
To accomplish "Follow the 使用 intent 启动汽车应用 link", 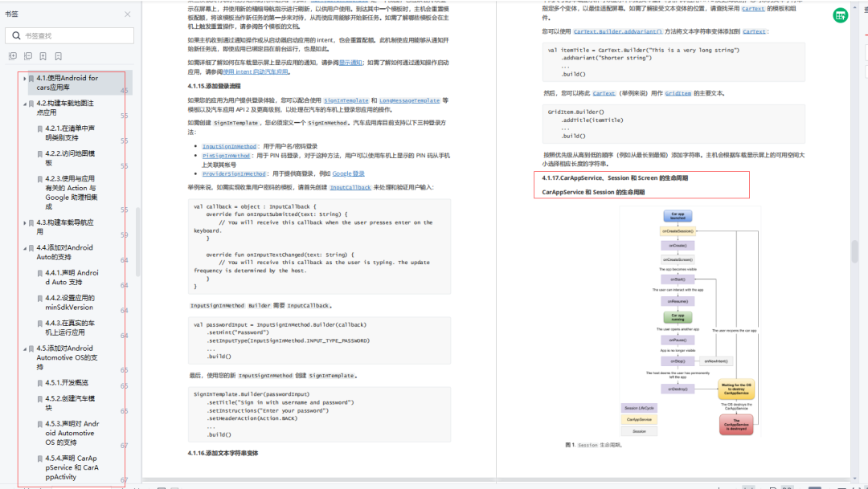I will [256, 72].
